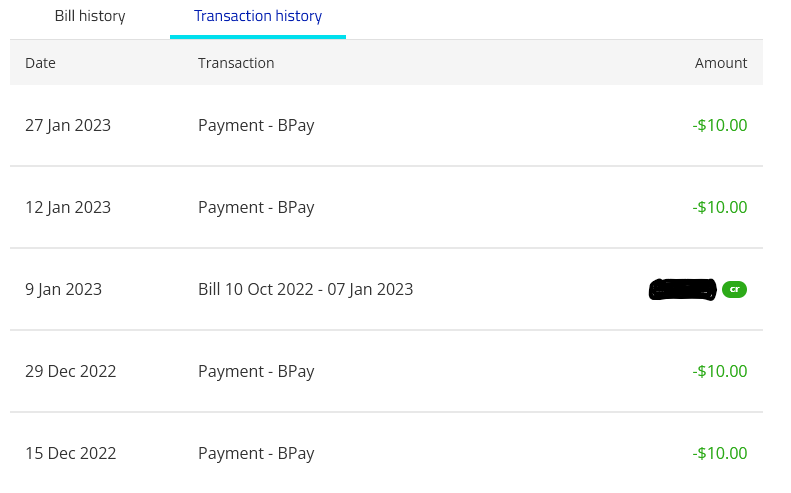The height and width of the screenshot is (493, 791).
Task: Click the -$10.00 amount for 12 Jan 2023
Action: pyautogui.click(x=719, y=207)
